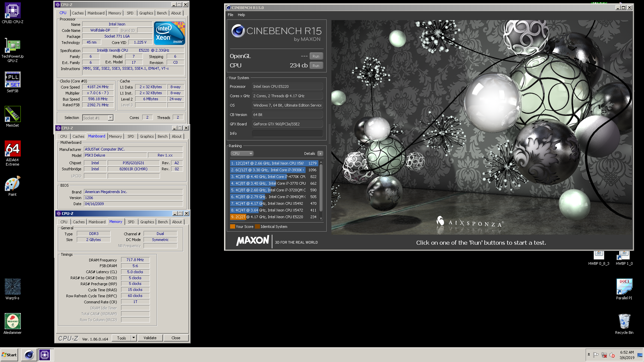The image size is (644, 362).
Task: Click the MAXON logo
Action: 253,240
